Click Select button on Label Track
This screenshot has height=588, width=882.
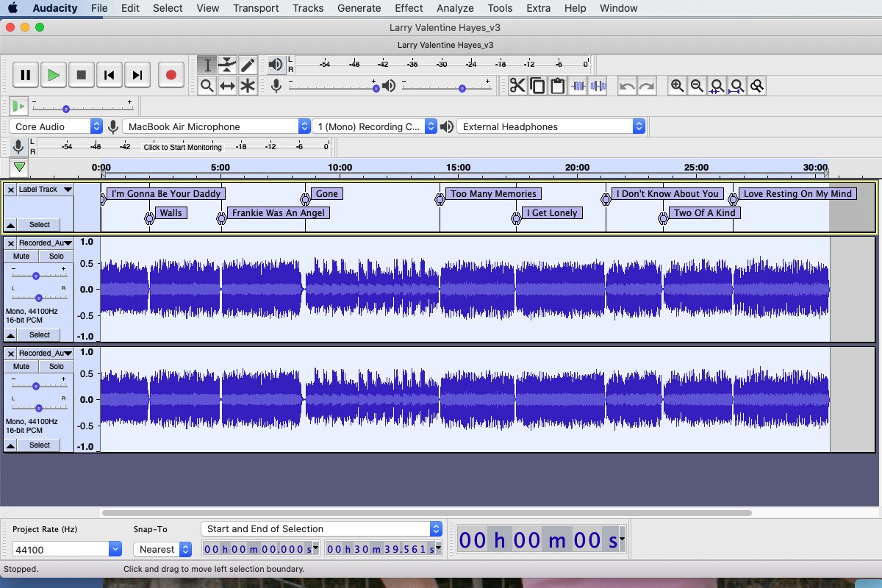40,225
